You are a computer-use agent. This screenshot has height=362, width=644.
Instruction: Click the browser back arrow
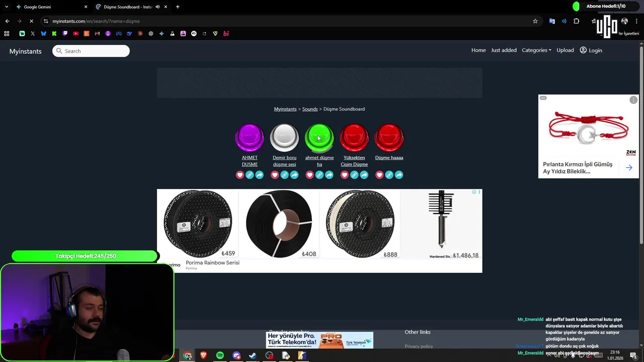pos(7,21)
